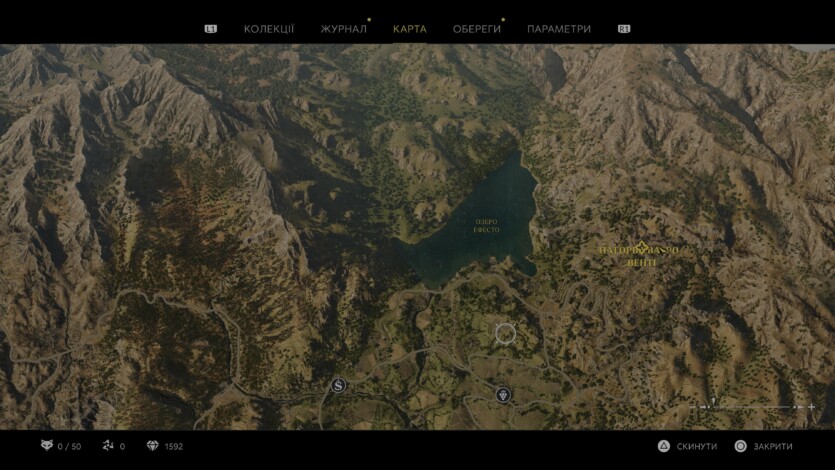Image resolution: width=835 pixels, height=470 pixels.
Task: Click the 0 / 50 collectibles count
Action: (x=69, y=447)
